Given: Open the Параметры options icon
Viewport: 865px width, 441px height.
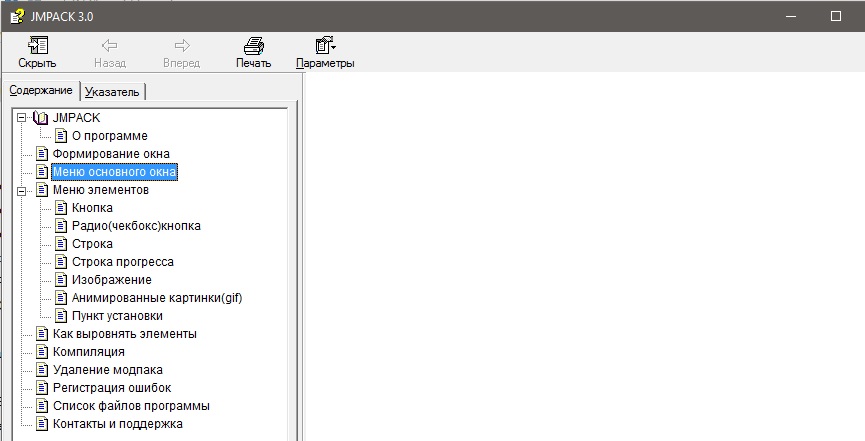Looking at the screenshot, I should pos(325,45).
